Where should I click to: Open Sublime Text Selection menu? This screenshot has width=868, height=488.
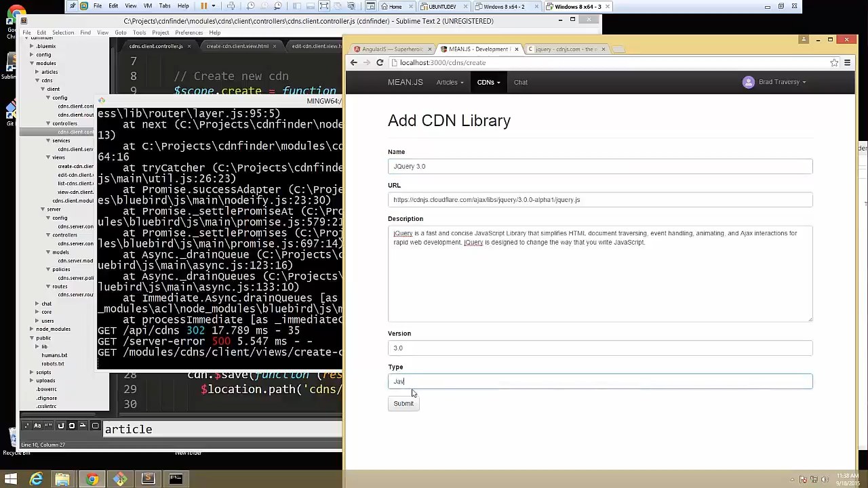(x=63, y=33)
